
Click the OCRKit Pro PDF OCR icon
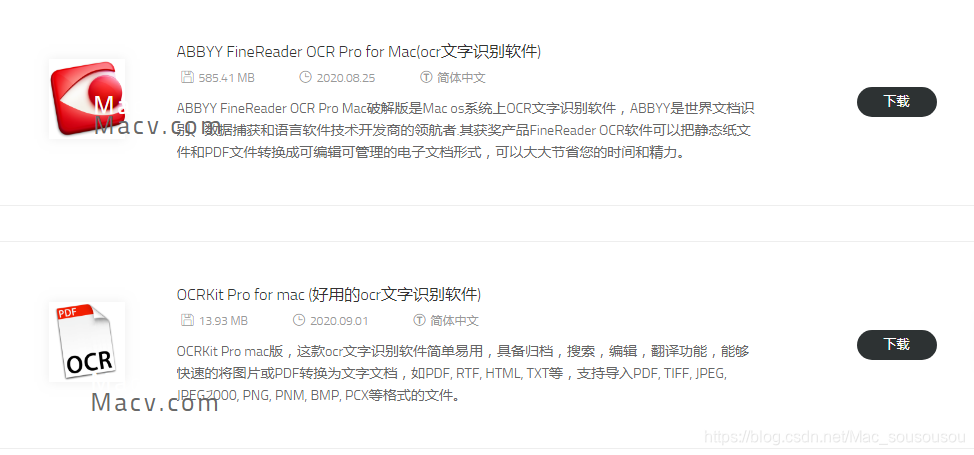87,342
